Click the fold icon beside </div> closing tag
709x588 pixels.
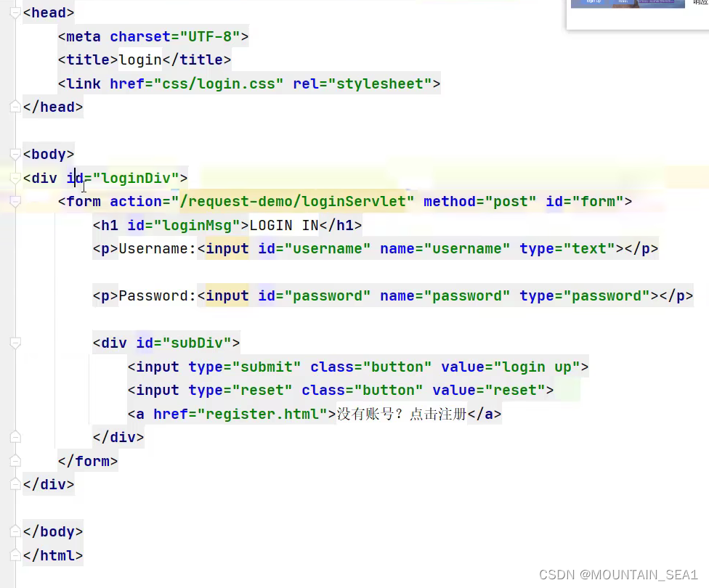click(15, 484)
